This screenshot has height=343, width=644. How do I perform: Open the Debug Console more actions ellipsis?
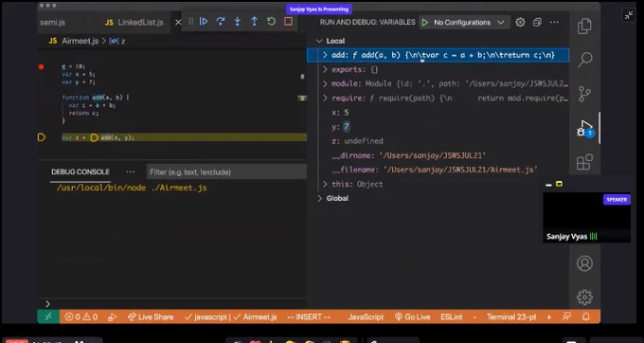[130, 172]
